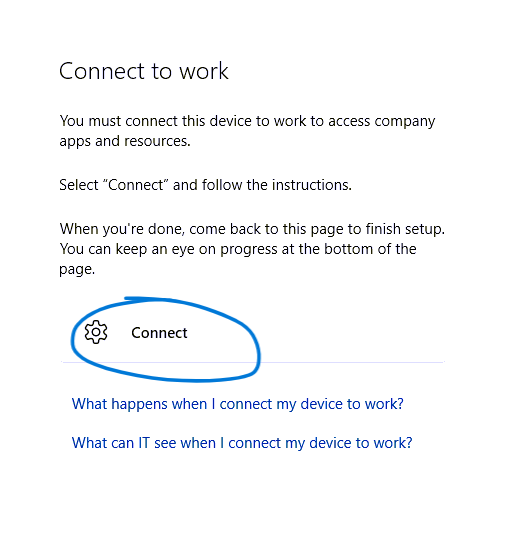Screen dimensions: 522x548
Task: Click the word 'page.' ending the instructions
Action: (77, 270)
